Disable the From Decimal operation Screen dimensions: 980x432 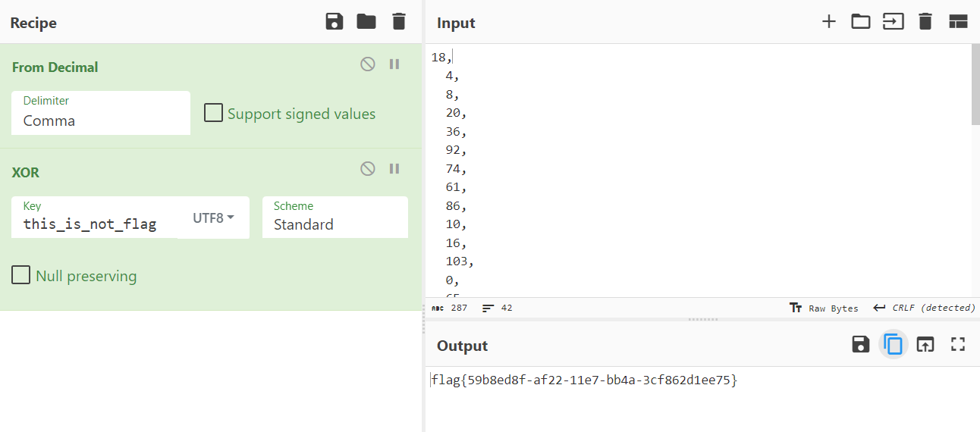pyautogui.click(x=368, y=64)
